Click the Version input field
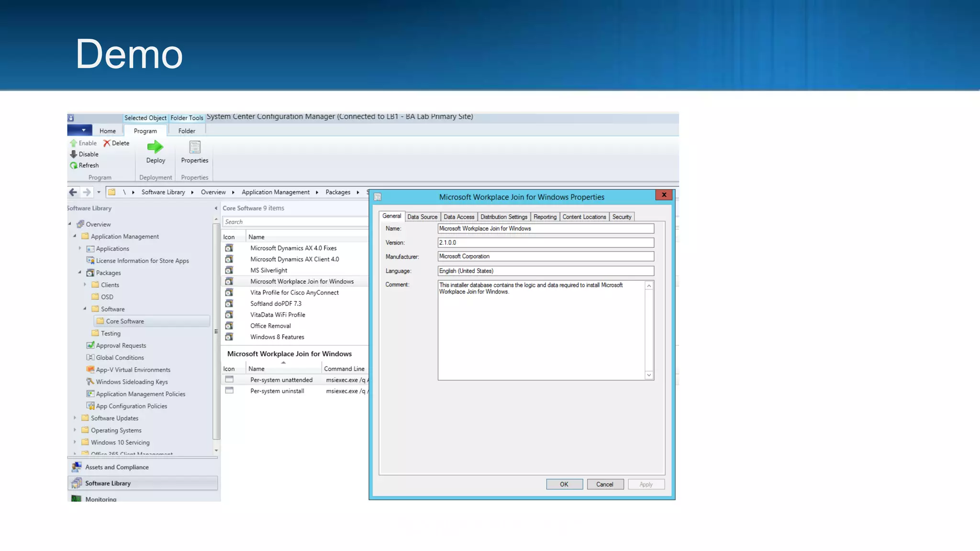The image size is (980, 551). [x=546, y=242]
